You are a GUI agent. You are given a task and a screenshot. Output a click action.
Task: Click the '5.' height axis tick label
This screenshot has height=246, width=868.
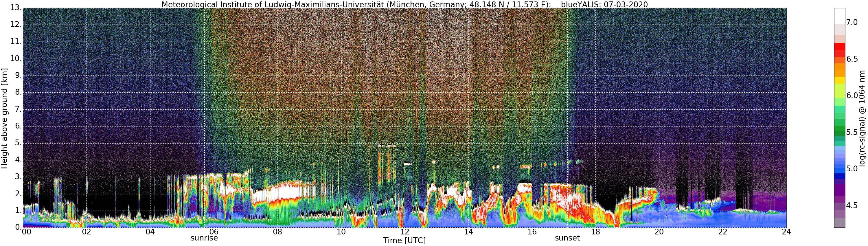pyautogui.click(x=18, y=143)
